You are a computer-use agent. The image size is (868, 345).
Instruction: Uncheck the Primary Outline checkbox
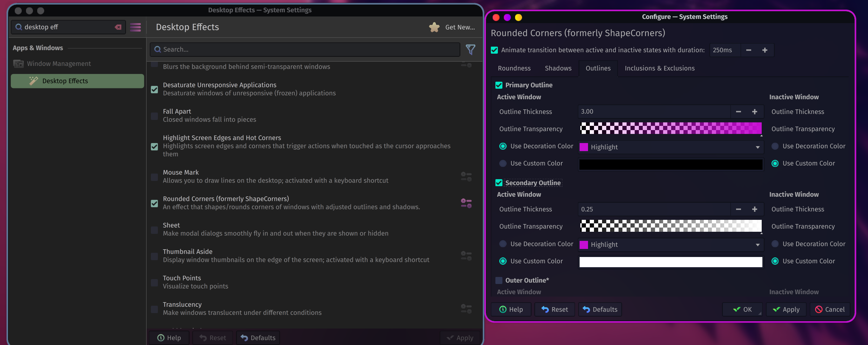pos(499,85)
